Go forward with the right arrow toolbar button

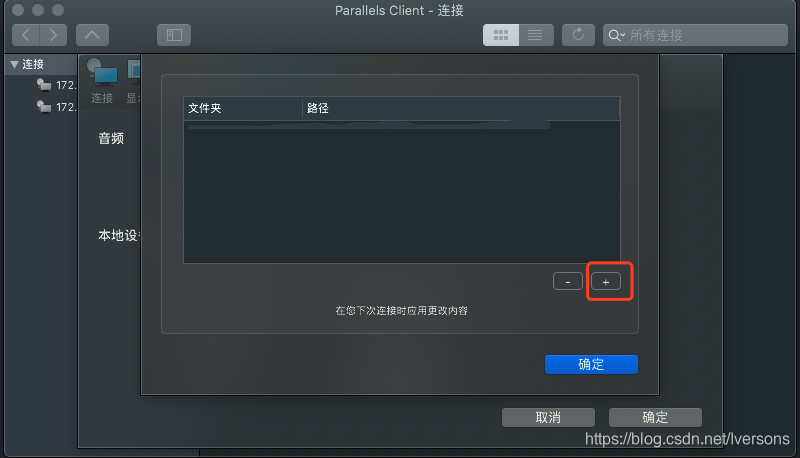click(x=53, y=35)
